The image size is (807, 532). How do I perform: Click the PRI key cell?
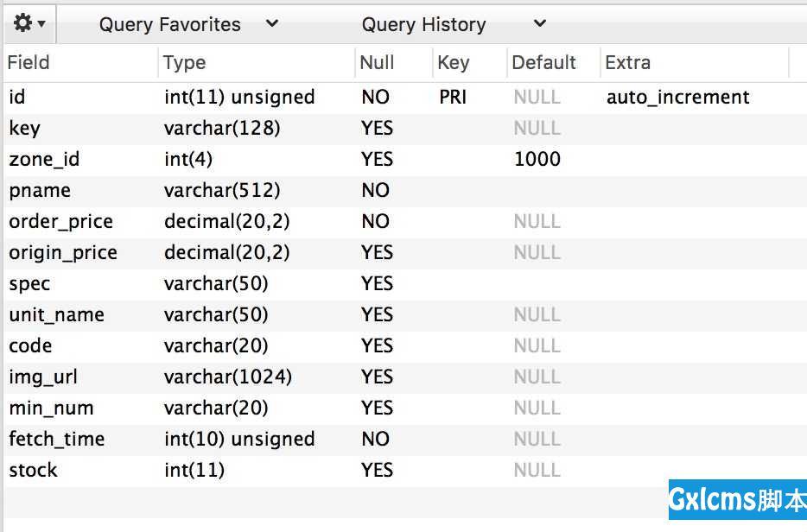[x=453, y=98]
